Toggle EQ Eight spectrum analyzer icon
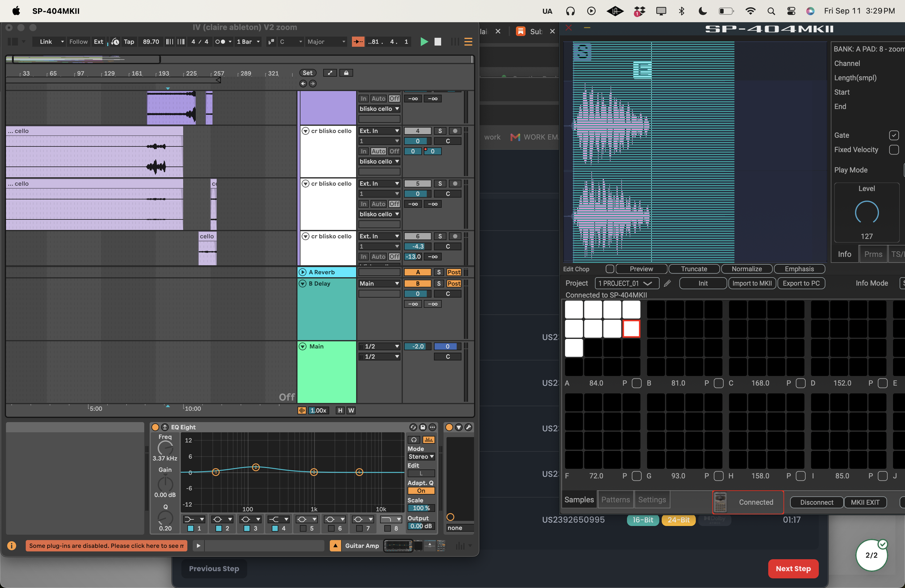 429,440
